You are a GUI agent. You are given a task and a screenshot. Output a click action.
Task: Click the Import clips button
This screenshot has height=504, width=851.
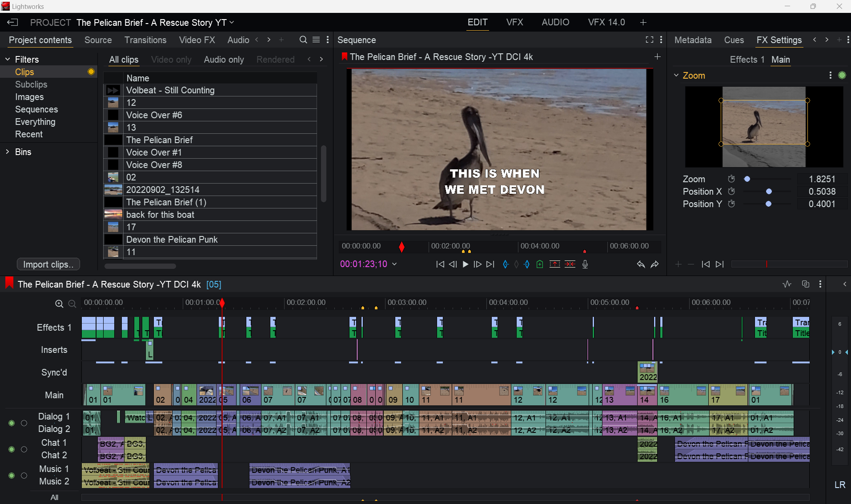pos(48,264)
